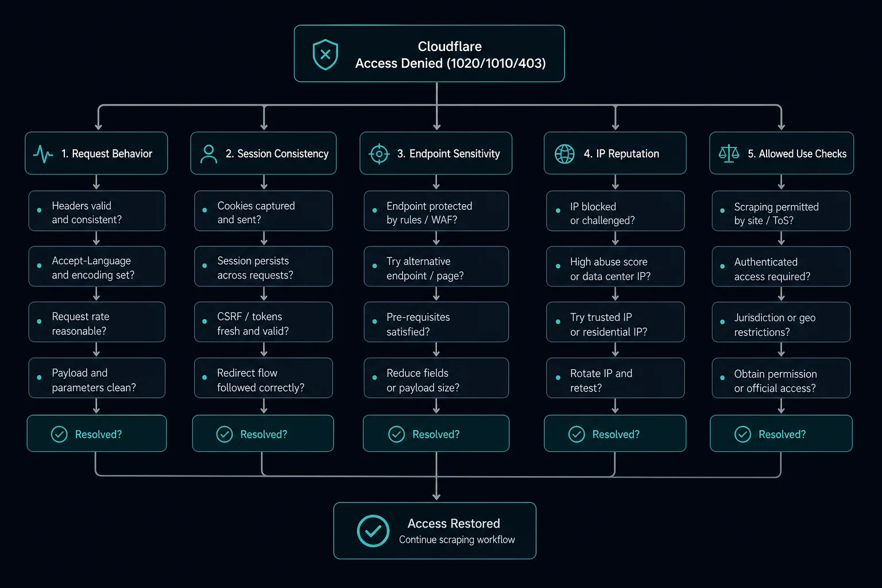The width and height of the screenshot is (882, 588).
Task: Select the 5. Allowed Use Checks heading
Action: 797,154
